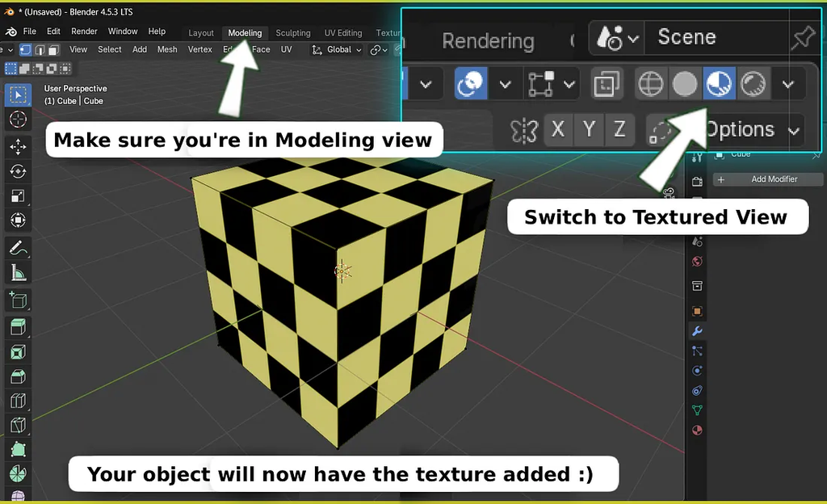827x504 pixels.
Task: Open the Render menu
Action: coord(84,31)
